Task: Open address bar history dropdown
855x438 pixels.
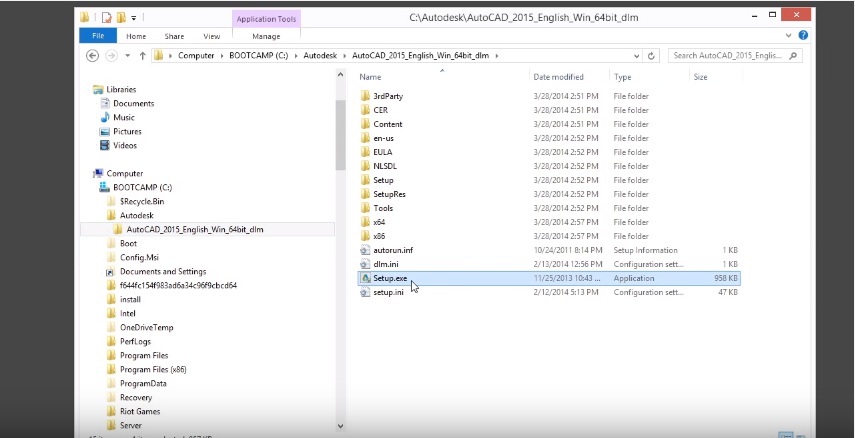Action: click(x=637, y=56)
